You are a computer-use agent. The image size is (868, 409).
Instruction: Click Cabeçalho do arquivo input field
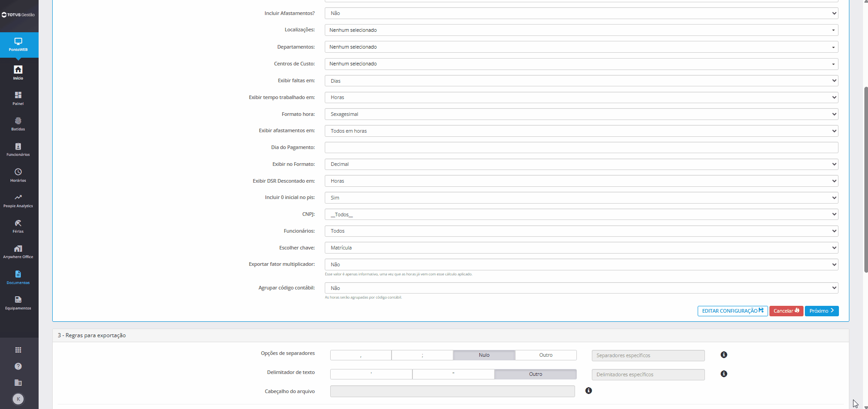point(452,391)
